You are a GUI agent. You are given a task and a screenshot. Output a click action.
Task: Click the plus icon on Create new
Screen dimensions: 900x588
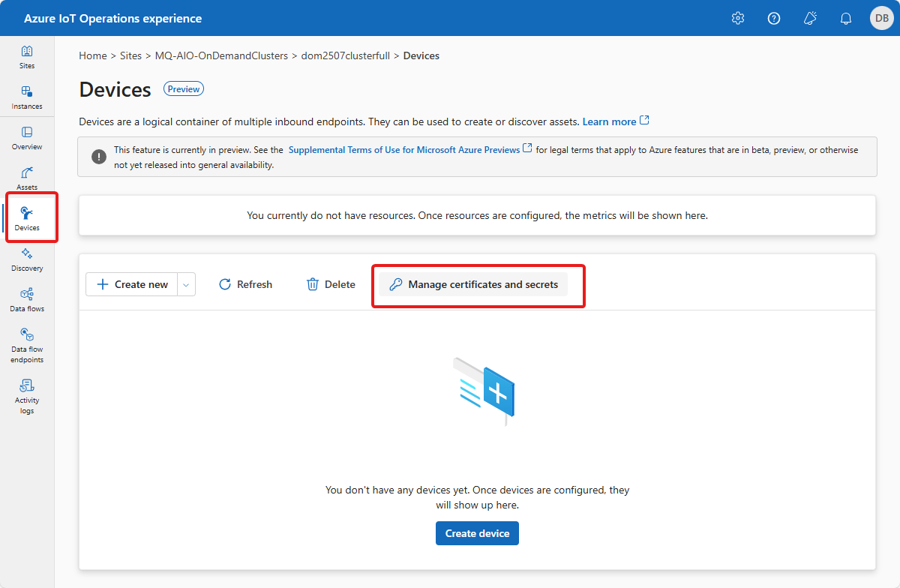point(103,284)
